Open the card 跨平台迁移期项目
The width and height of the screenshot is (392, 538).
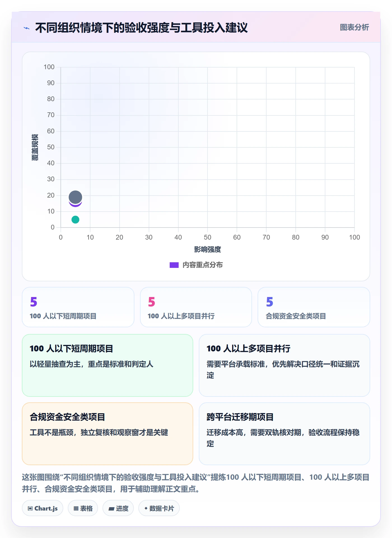[x=284, y=433]
